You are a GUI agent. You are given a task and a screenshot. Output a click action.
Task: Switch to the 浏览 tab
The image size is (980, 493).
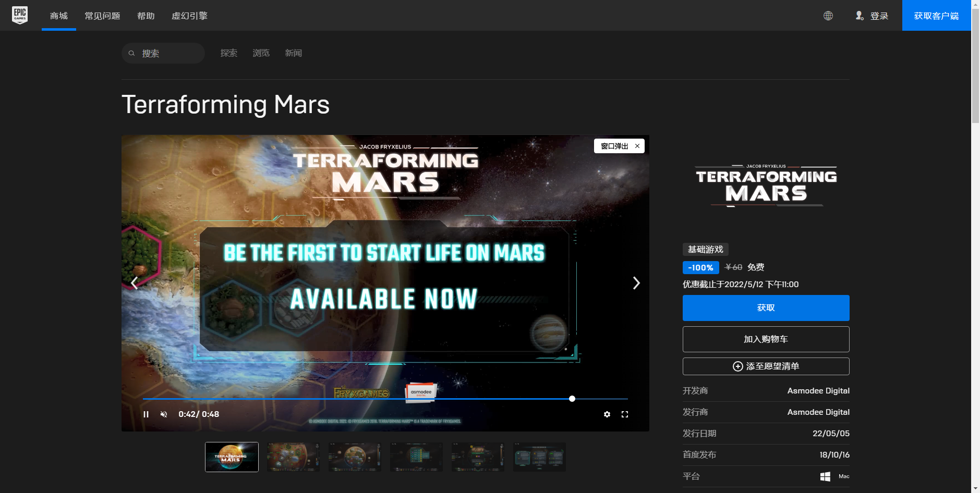[x=260, y=53]
